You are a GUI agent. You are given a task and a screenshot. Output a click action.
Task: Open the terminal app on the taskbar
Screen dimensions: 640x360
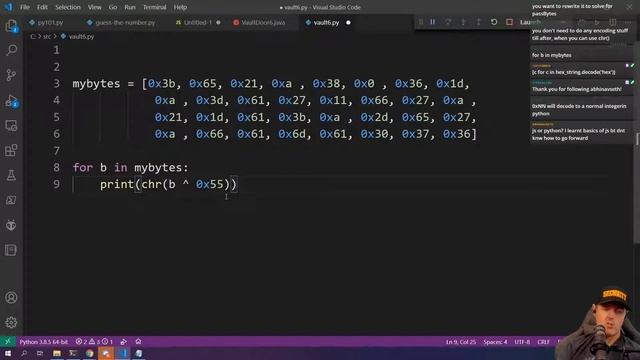[73, 353]
